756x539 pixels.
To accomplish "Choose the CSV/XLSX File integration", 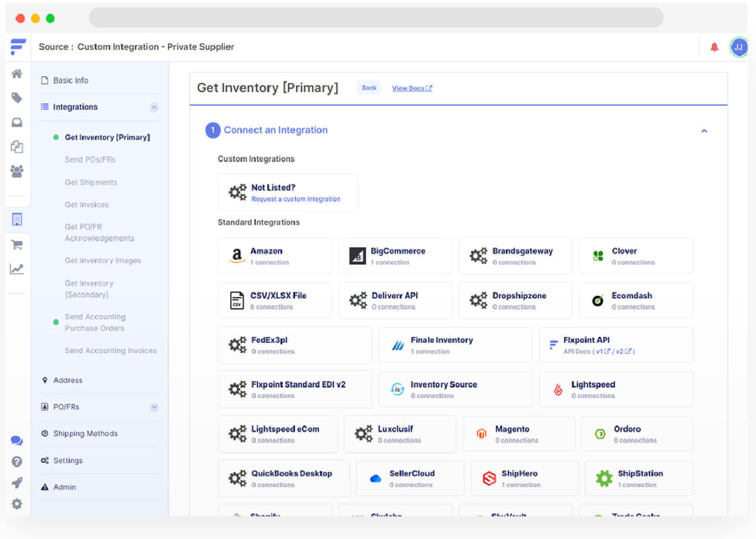I will pyautogui.click(x=275, y=300).
